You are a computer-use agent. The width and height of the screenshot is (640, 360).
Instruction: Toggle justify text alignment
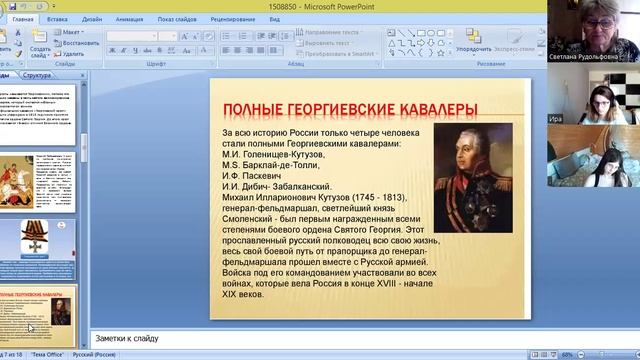260,50
